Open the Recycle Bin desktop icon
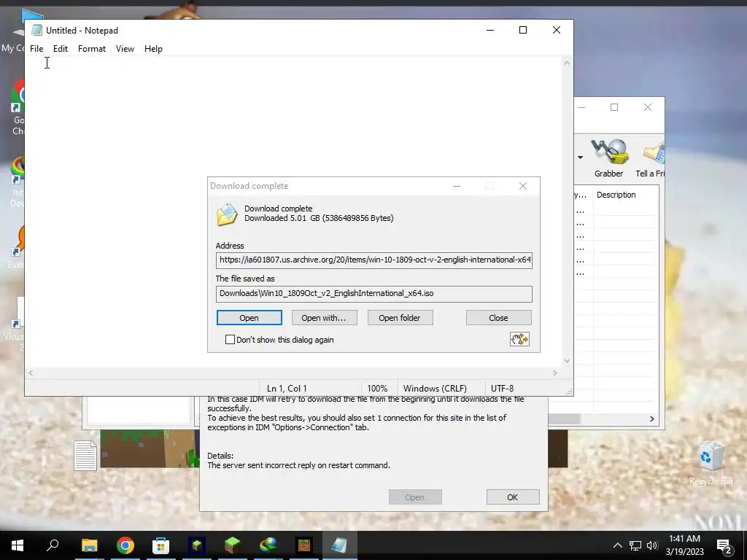Image resolution: width=747 pixels, height=560 pixels. [711, 463]
